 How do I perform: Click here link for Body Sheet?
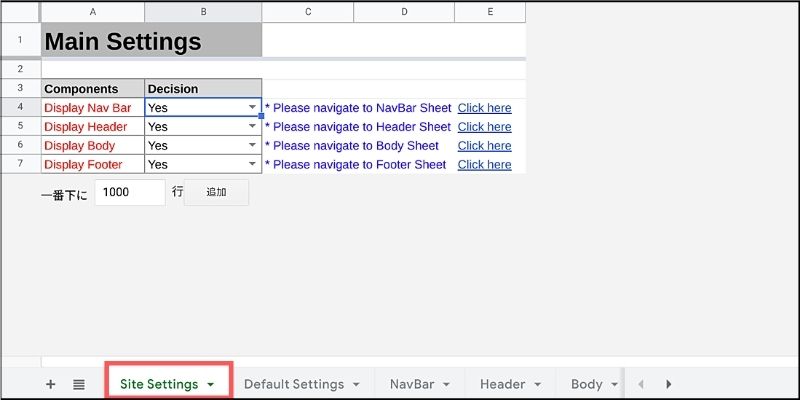[x=484, y=145]
